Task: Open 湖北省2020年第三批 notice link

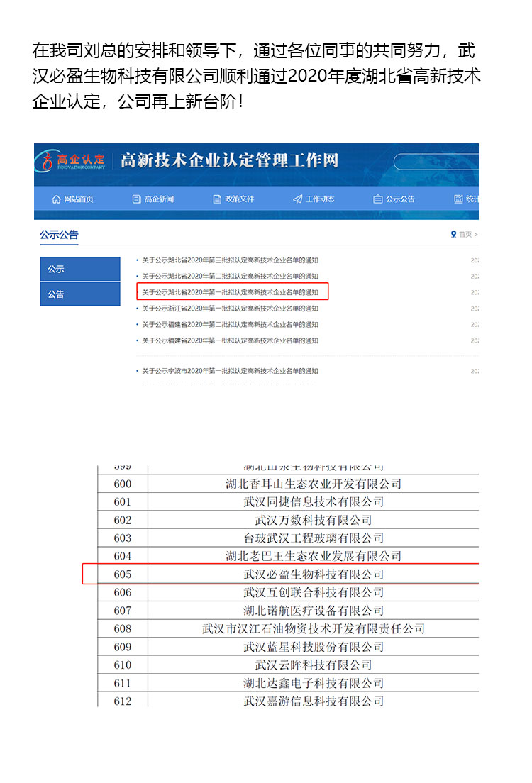Action: 230,260
